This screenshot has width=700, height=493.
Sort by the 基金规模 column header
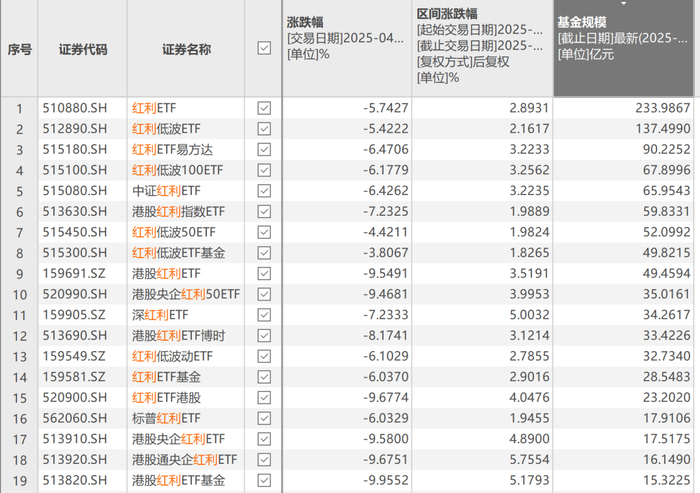coord(624,48)
